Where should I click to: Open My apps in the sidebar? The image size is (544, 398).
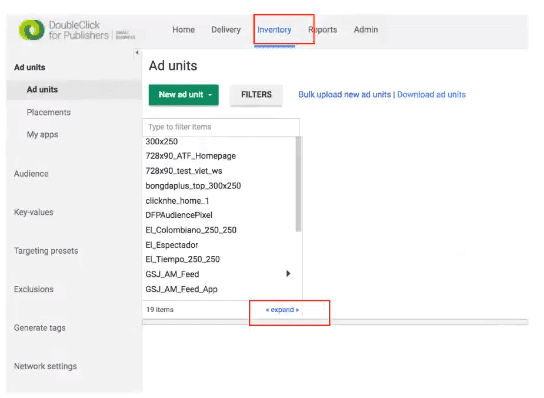(x=42, y=135)
